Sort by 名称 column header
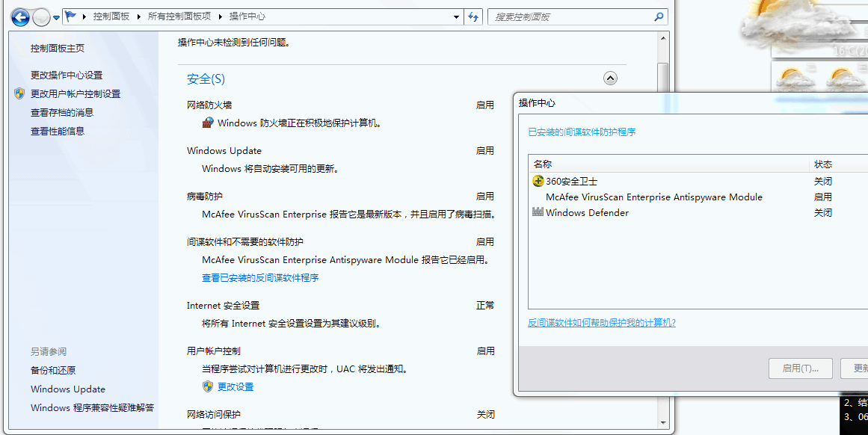This screenshot has height=435, width=868. (x=668, y=164)
